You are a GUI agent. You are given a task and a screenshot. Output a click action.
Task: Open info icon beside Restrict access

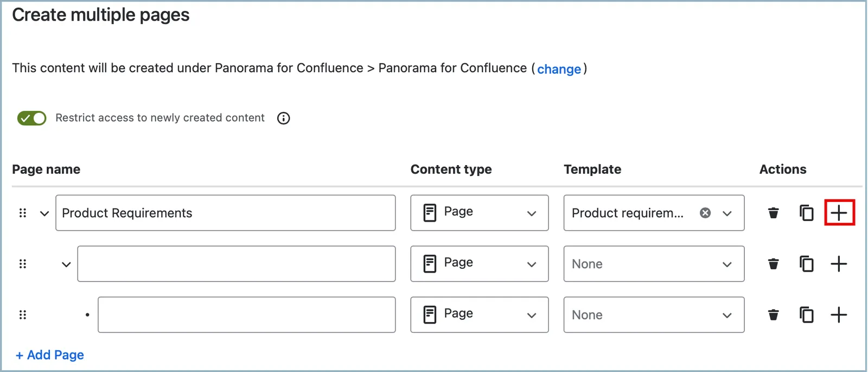[x=284, y=118]
